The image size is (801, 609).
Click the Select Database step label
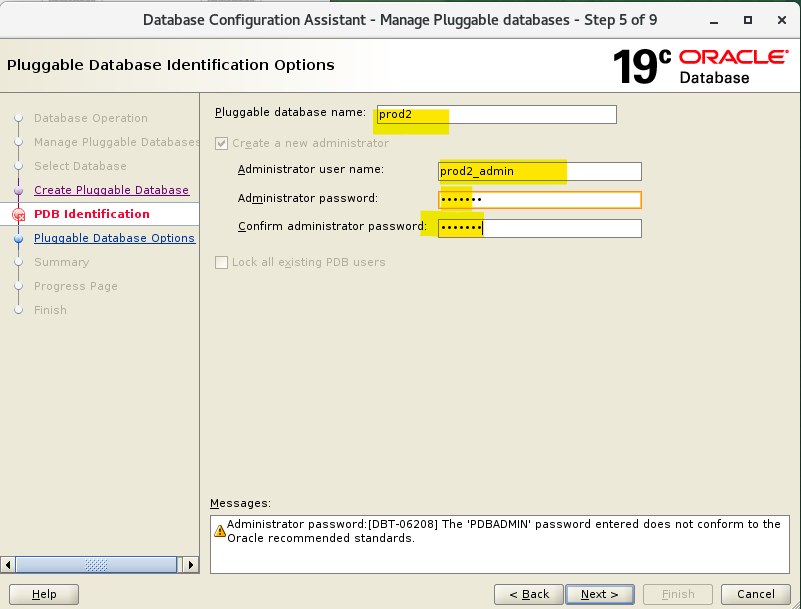[80, 166]
